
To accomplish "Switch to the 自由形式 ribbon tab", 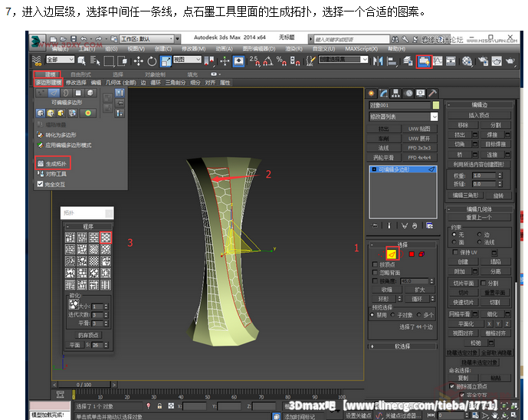I will (80, 74).
